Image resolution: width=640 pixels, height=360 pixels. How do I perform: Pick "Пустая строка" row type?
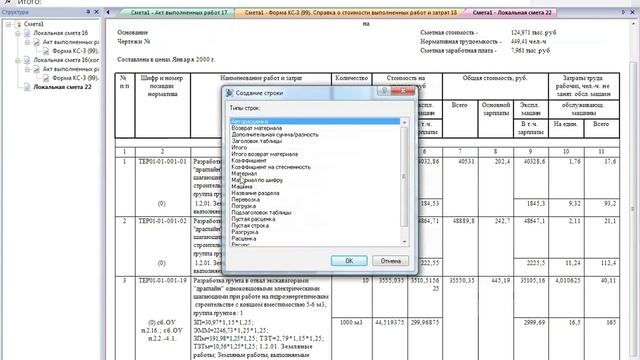315,225
